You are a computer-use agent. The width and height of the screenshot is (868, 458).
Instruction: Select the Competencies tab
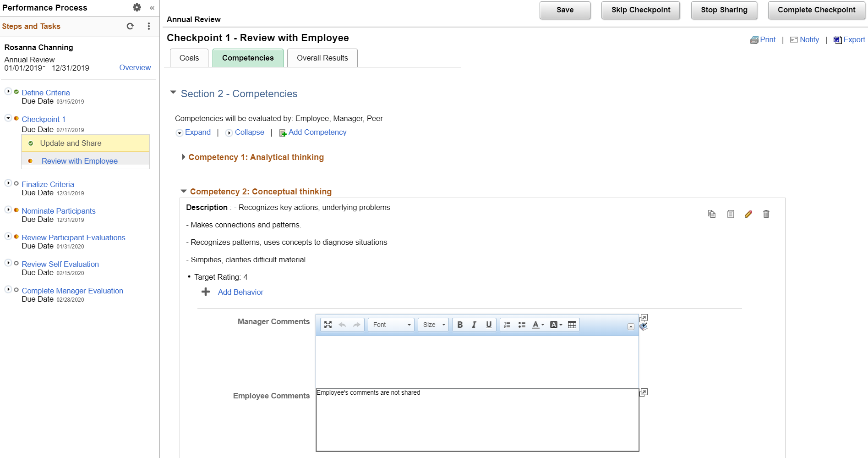coord(248,58)
